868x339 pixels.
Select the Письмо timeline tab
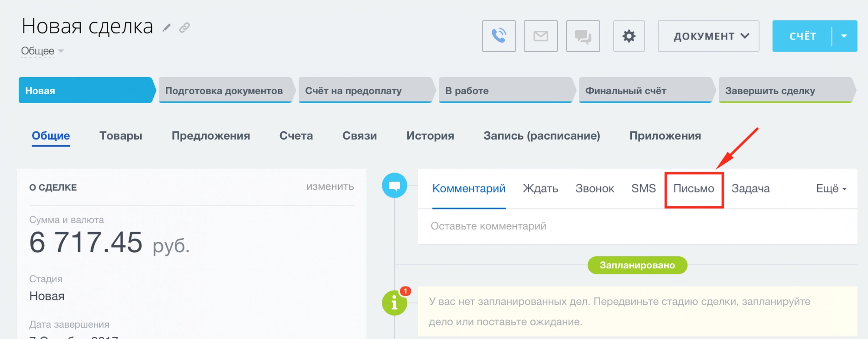[x=694, y=189]
